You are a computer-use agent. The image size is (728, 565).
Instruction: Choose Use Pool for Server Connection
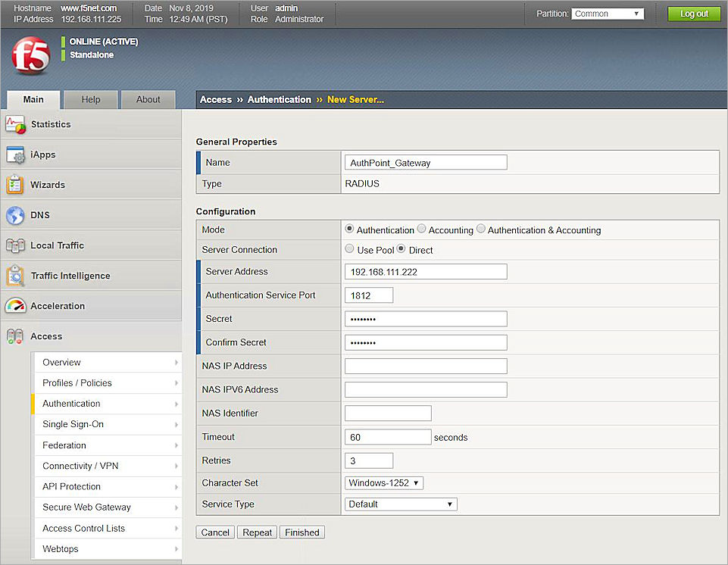tap(349, 248)
